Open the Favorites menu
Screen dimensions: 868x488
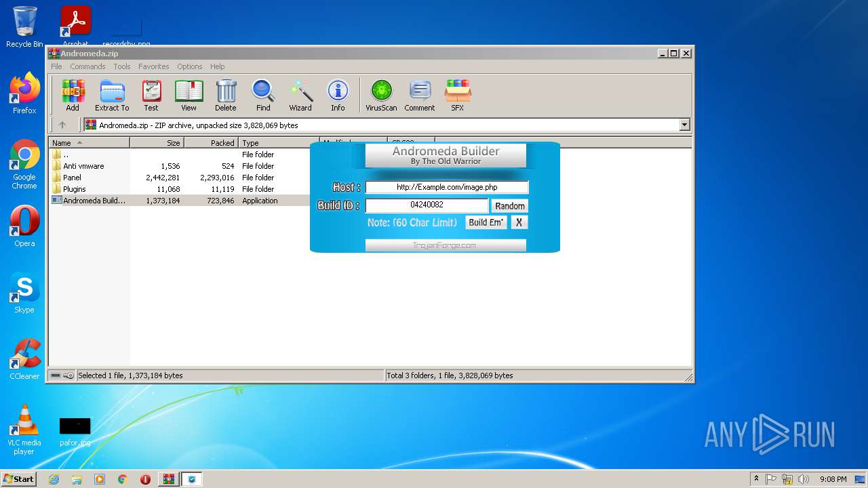pos(154,66)
